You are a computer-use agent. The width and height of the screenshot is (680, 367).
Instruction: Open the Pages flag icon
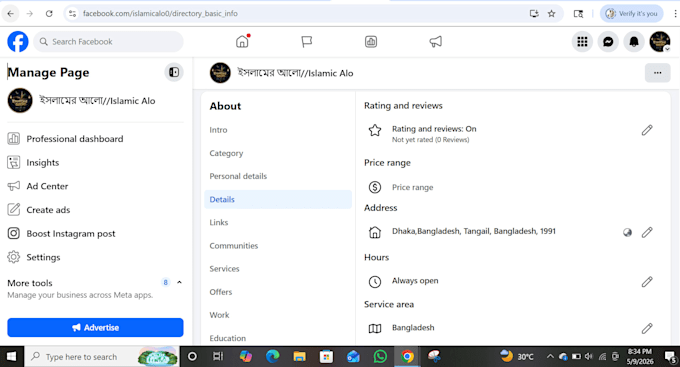click(x=307, y=42)
